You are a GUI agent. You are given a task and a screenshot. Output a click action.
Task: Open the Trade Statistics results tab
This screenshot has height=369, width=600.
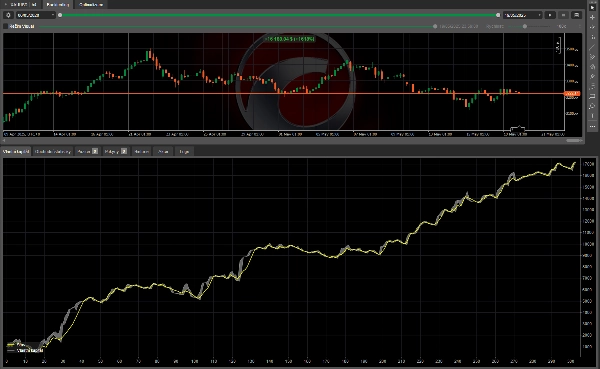[x=53, y=152]
